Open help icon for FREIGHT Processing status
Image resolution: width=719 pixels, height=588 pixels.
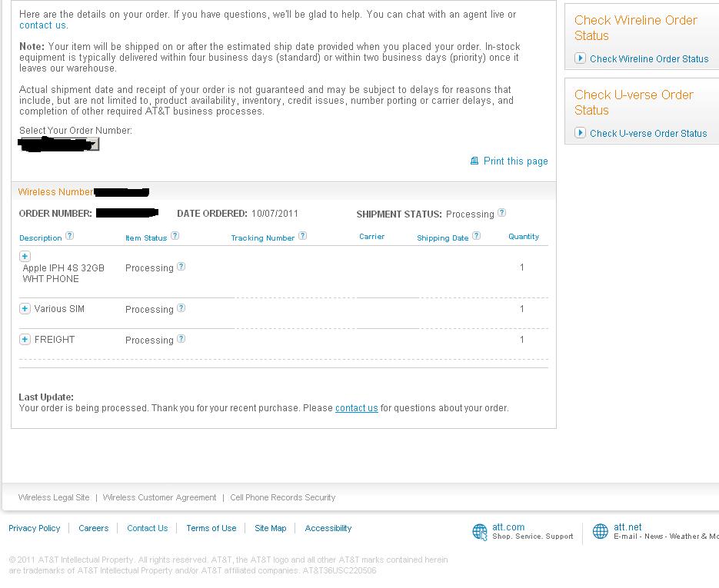[181, 339]
